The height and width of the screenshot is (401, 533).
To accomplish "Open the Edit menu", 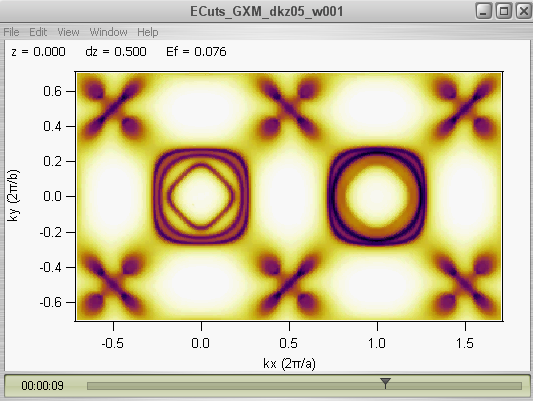I will click(x=38, y=32).
